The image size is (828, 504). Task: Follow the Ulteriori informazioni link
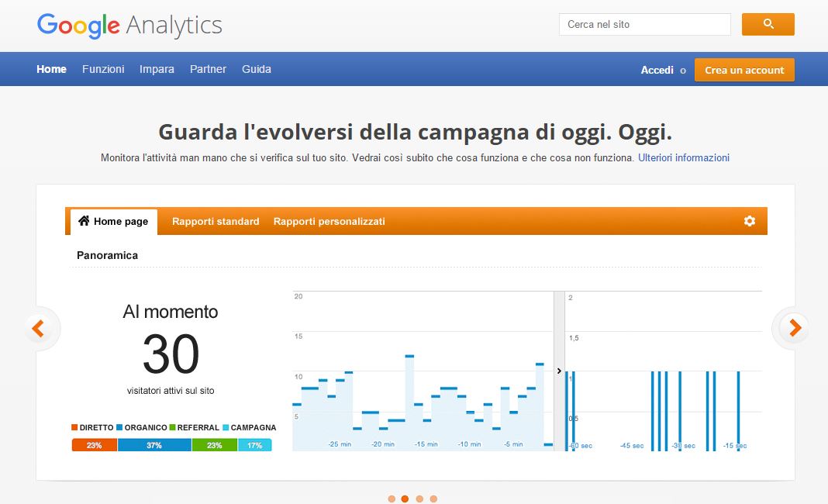tap(684, 157)
